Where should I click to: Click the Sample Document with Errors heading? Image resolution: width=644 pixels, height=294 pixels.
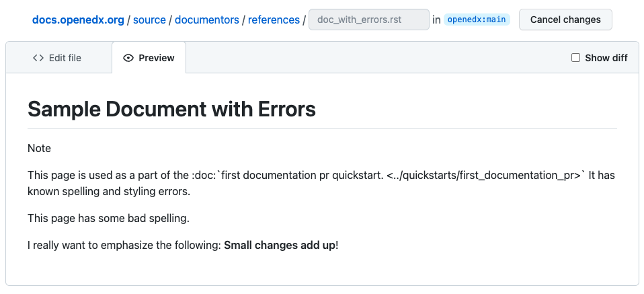point(171,109)
